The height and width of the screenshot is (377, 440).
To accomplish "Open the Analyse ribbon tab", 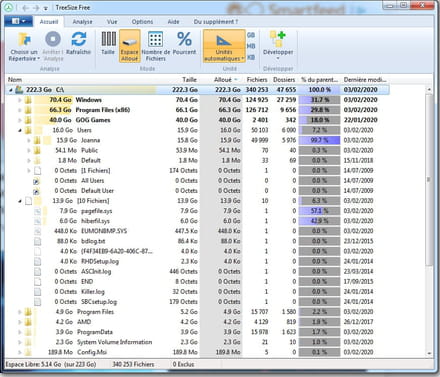I will coord(82,22).
